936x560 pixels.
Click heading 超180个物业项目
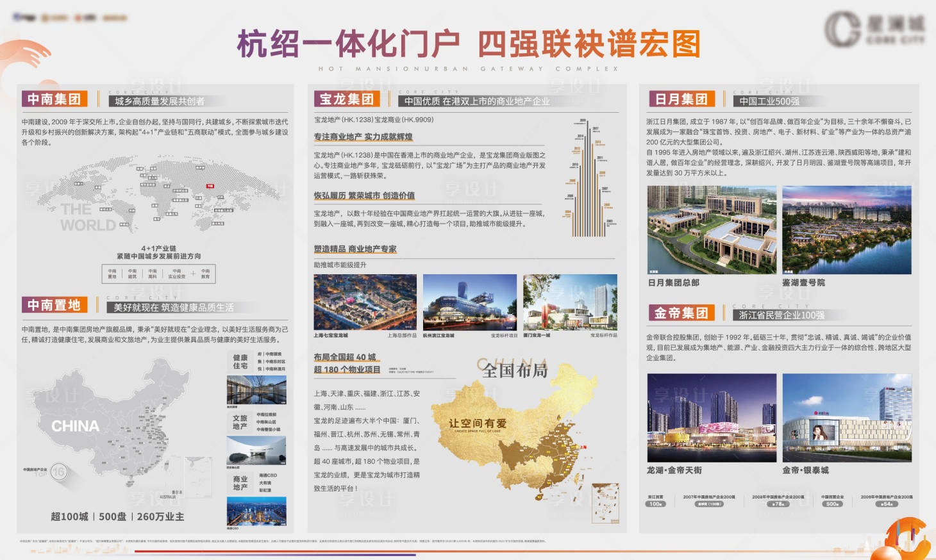tap(347, 370)
